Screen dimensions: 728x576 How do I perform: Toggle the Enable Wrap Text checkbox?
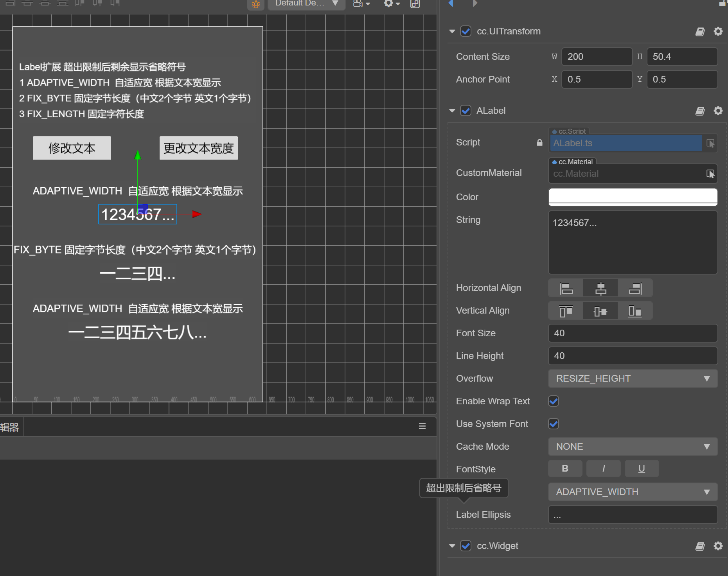pos(554,401)
